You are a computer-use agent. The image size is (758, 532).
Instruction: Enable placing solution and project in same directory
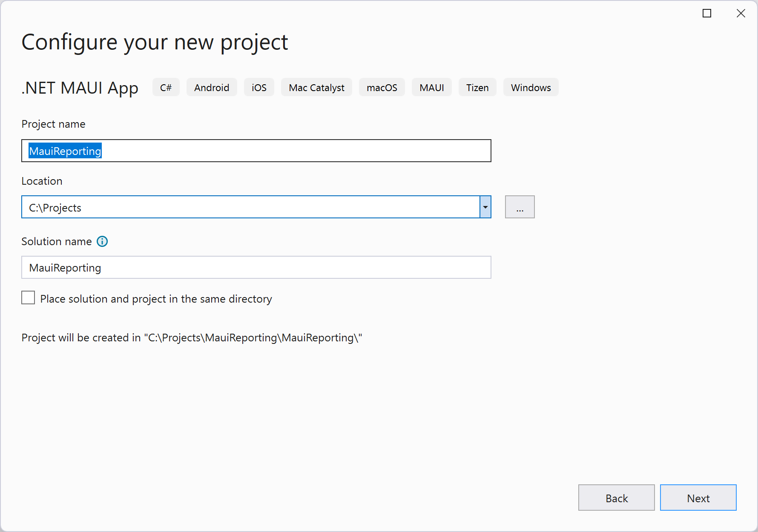pyautogui.click(x=28, y=298)
